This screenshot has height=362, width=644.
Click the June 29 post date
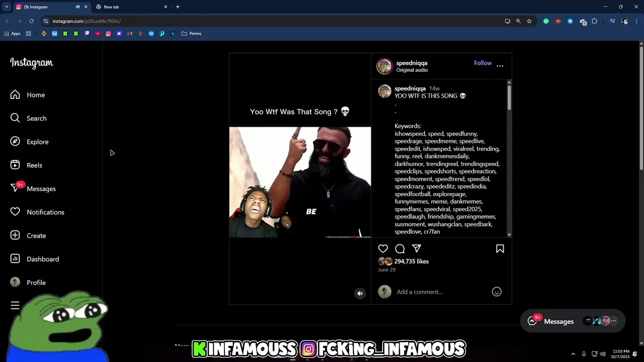[x=386, y=270]
